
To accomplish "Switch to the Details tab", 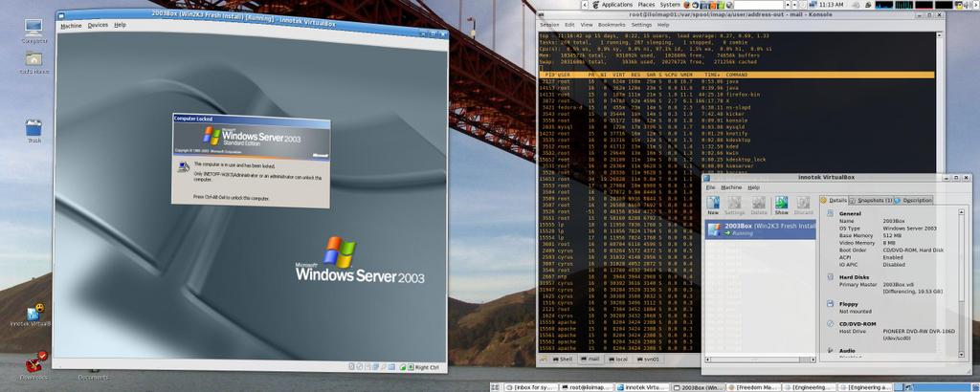I will tap(835, 201).
